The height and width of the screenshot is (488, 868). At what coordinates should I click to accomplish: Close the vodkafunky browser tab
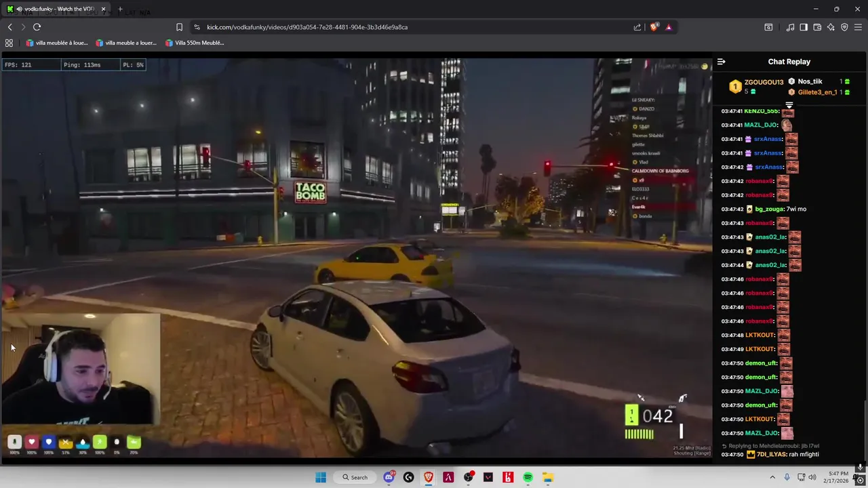click(104, 9)
